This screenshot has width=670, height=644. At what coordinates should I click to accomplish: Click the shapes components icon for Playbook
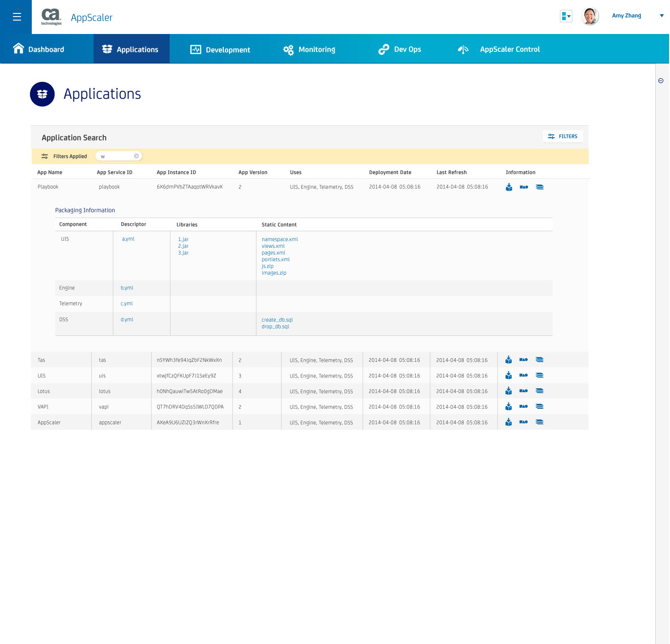click(x=524, y=187)
